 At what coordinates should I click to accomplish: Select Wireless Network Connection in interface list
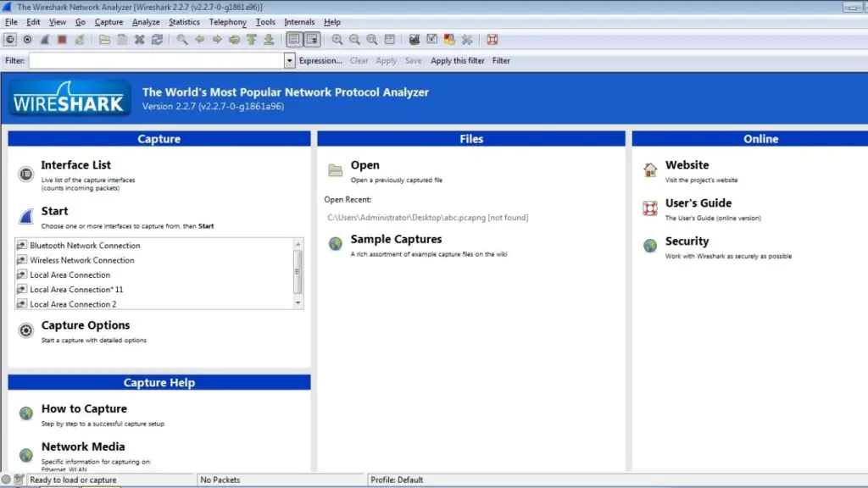tap(82, 260)
